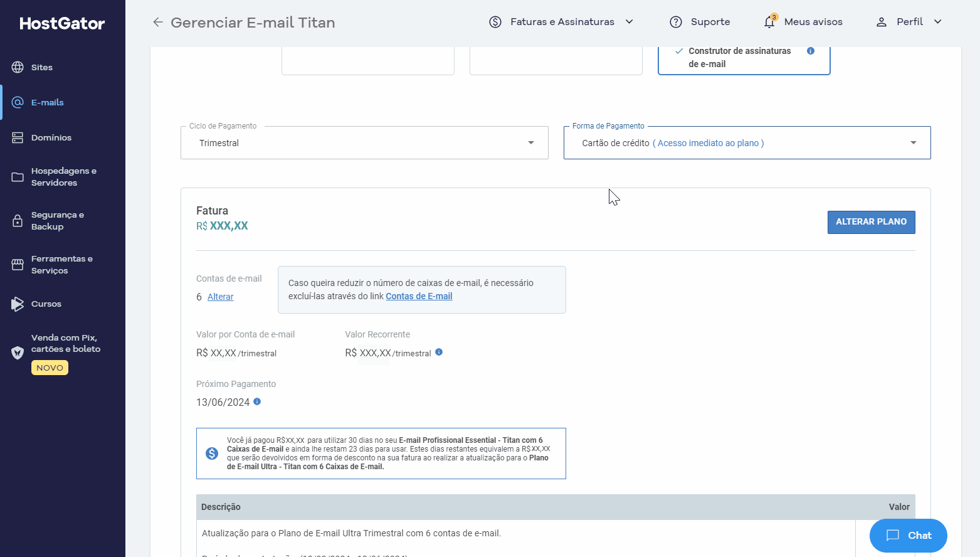Open Segurança e Backup in sidebar

coord(63,221)
